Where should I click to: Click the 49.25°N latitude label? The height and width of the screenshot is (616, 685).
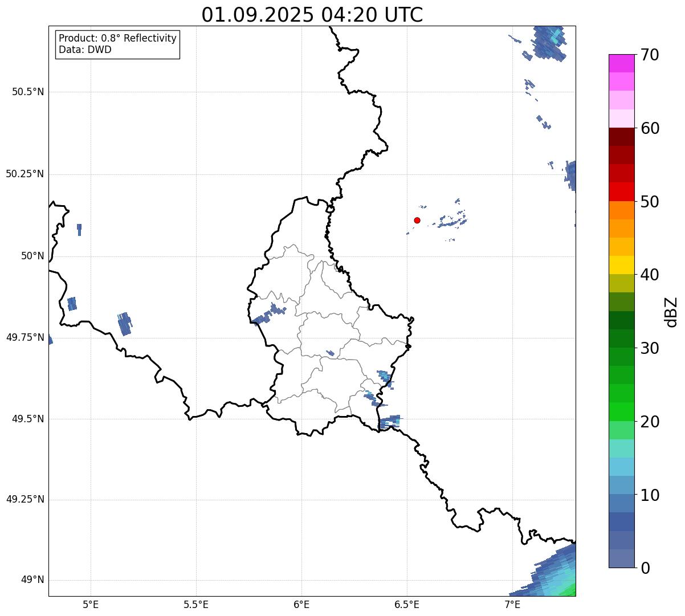pos(25,500)
